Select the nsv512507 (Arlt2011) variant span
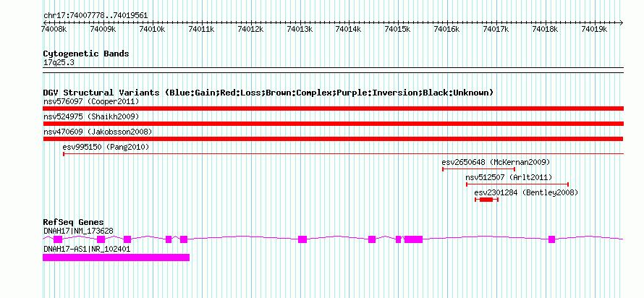The image size is (644, 298). click(517, 184)
